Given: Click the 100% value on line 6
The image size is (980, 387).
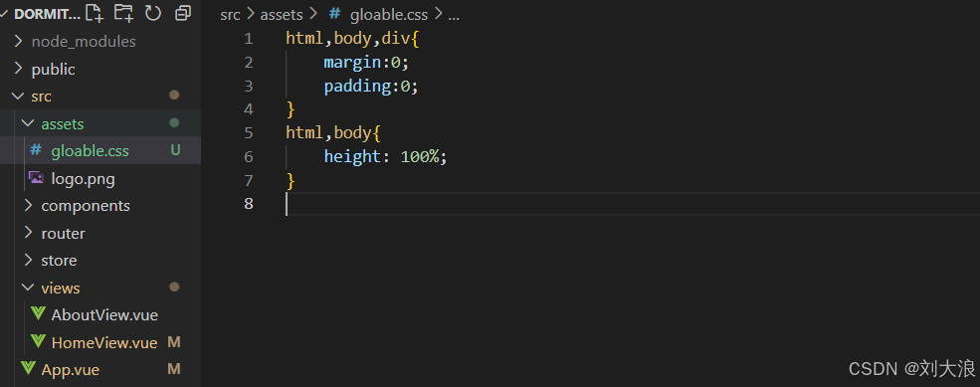Looking at the screenshot, I should click(420, 156).
